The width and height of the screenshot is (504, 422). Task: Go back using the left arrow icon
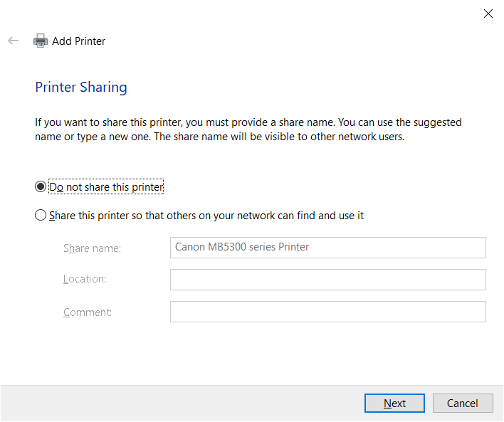pos(14,41)
